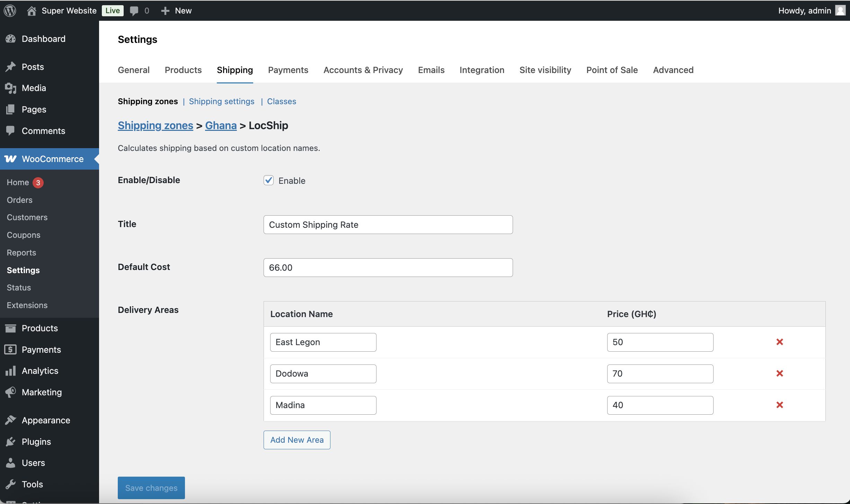Click the Add New Area button
Viewport: 850px width, 504px height.
(x=297, y=440)
